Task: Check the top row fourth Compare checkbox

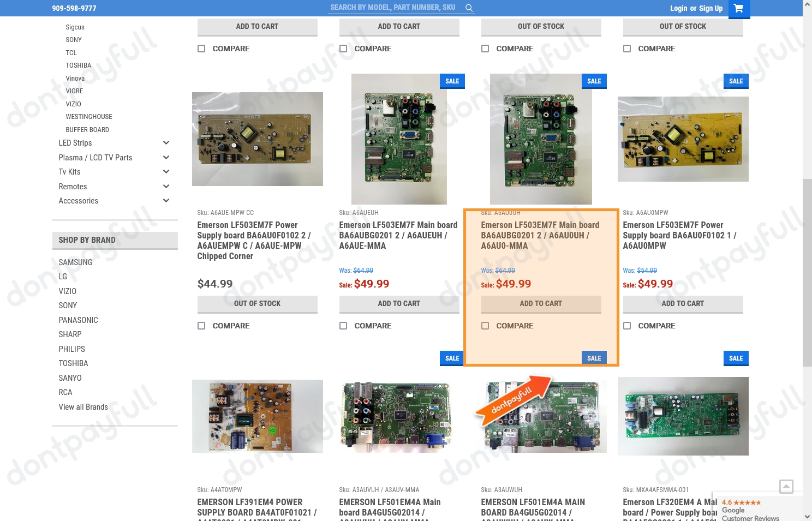Action: coord(627,49)
